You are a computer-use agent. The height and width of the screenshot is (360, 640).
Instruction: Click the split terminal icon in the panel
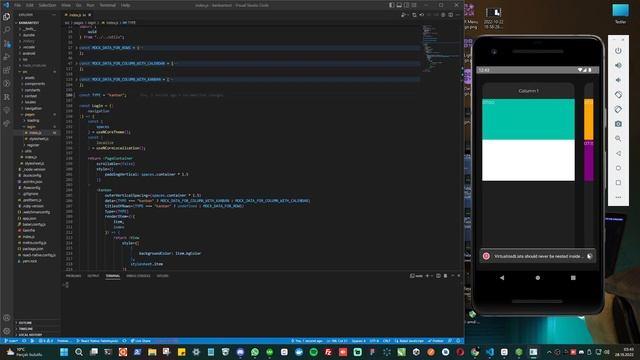(x=438, y=276)
